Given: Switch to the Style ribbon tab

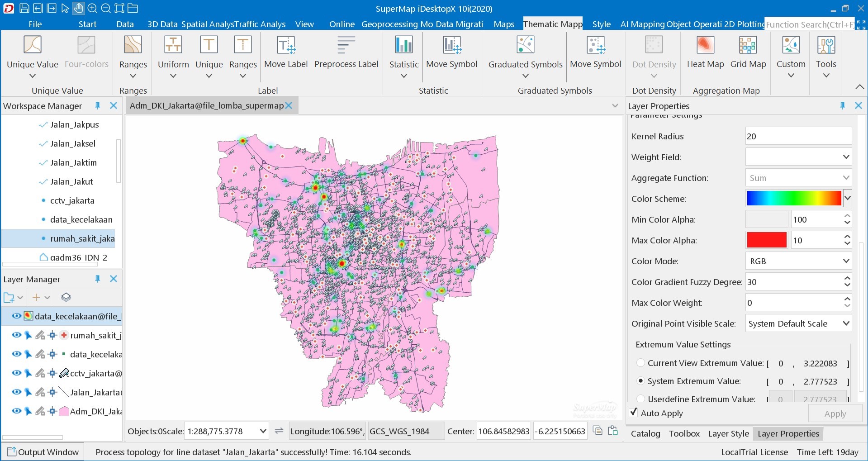Looking at the screenshot, I should (x=601, y=24).
